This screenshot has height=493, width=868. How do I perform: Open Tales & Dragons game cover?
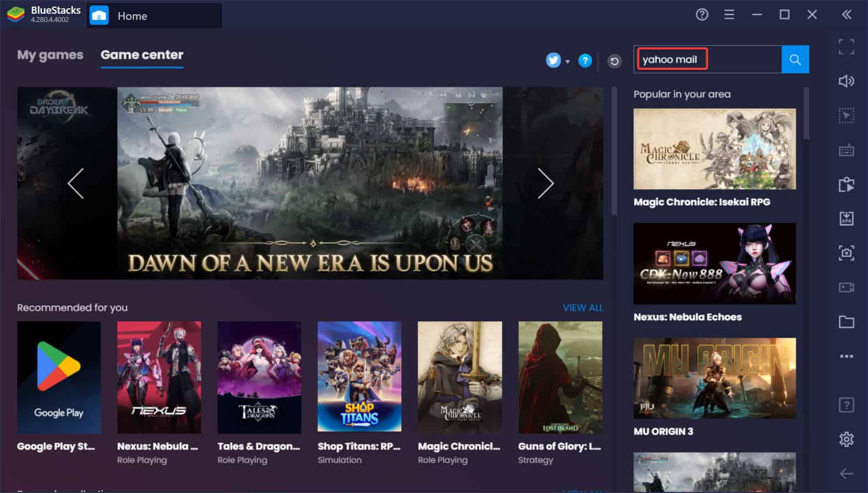[x=259, y=377]
